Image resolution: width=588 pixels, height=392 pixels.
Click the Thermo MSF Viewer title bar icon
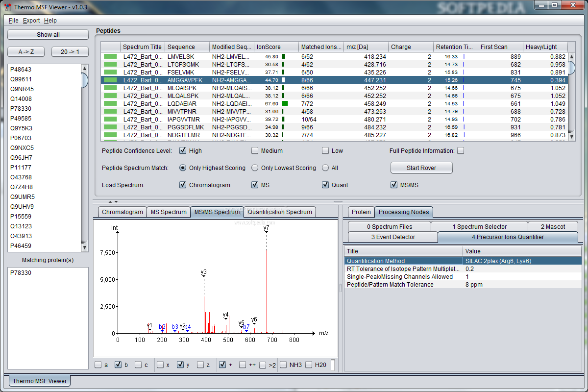[7, 7]
